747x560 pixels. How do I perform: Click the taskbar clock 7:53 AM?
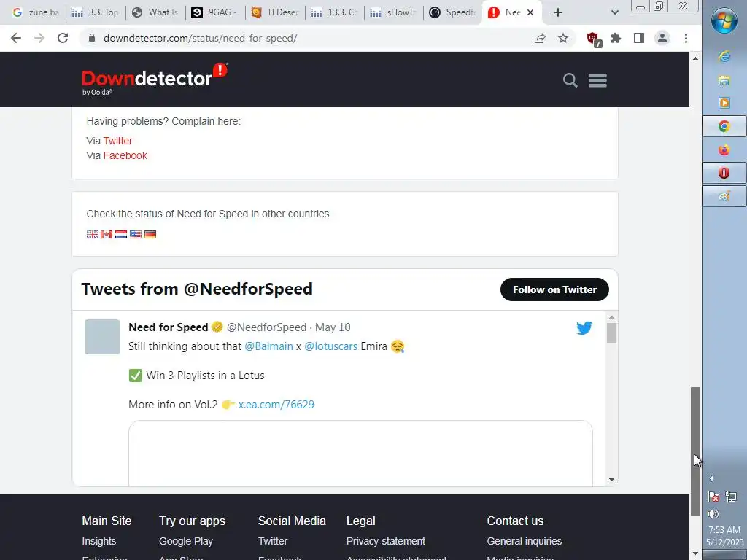point(724,530)
